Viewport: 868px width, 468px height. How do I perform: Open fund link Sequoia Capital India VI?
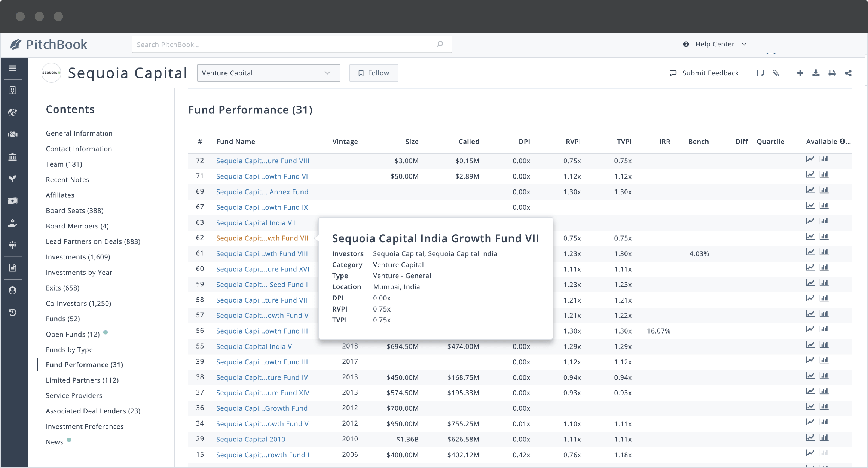[x=255, y=346]
